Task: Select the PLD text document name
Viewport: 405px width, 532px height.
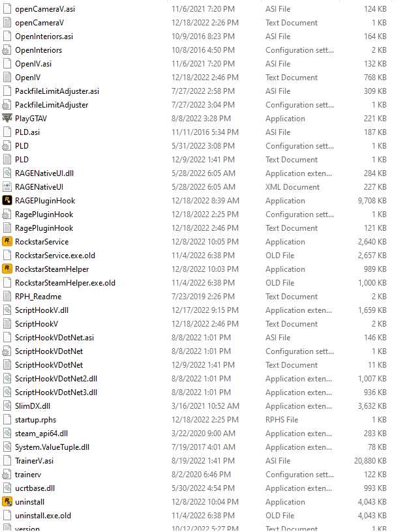Action: 22,160
